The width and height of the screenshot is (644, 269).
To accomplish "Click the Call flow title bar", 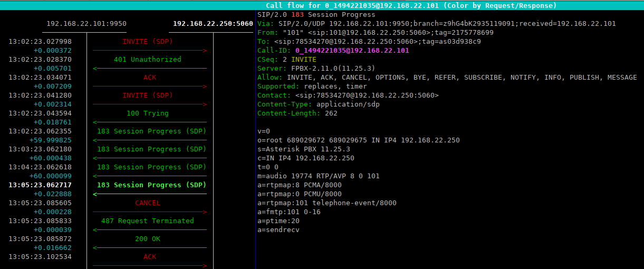I will tap(411, 5).
